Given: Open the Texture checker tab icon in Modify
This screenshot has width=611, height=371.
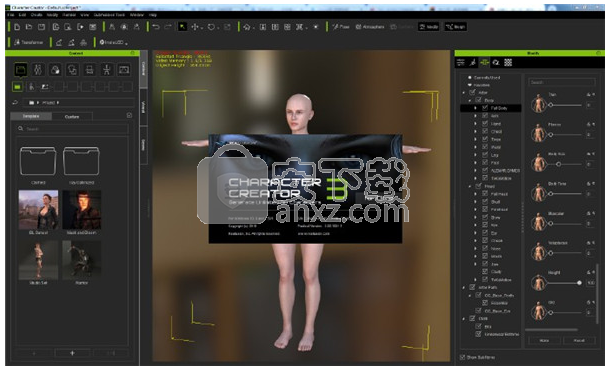Looking at the screenshot, I should [x=508, y=62].
